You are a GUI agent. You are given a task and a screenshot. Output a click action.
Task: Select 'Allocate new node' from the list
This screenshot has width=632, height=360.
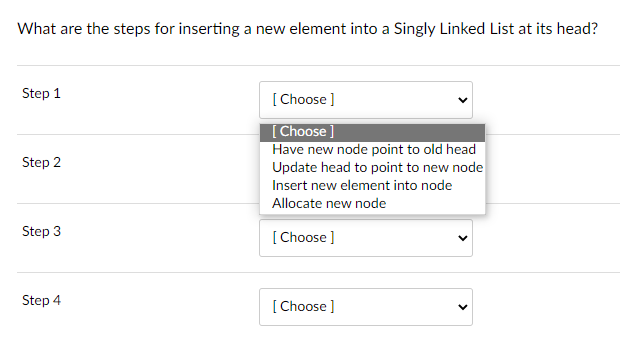(x=329, y=203)
